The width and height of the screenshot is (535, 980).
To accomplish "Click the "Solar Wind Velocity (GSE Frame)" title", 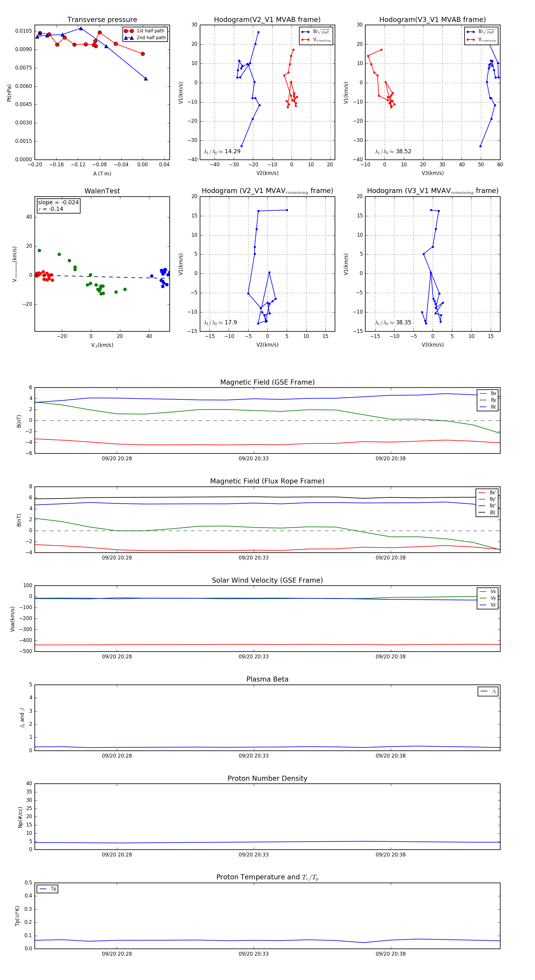I will coord(267,581).
